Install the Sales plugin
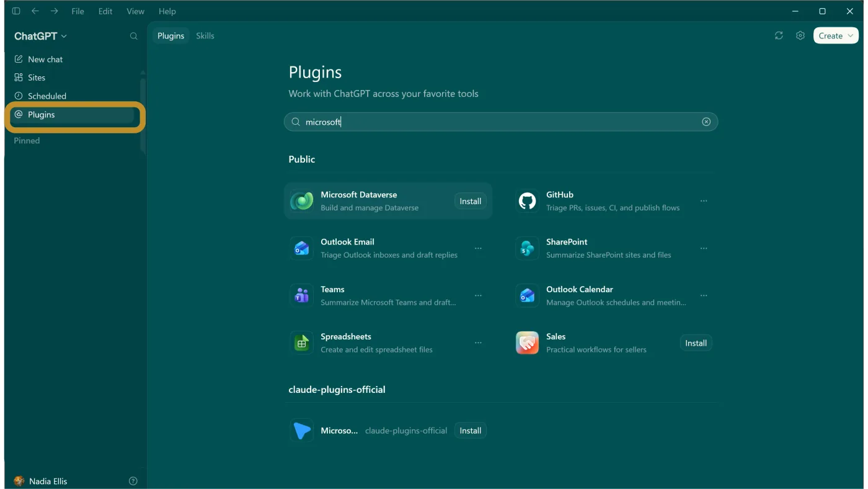Image resolution: width=868 pixels, height=489 pixels. pyautogui.click(x=696, y=343)
